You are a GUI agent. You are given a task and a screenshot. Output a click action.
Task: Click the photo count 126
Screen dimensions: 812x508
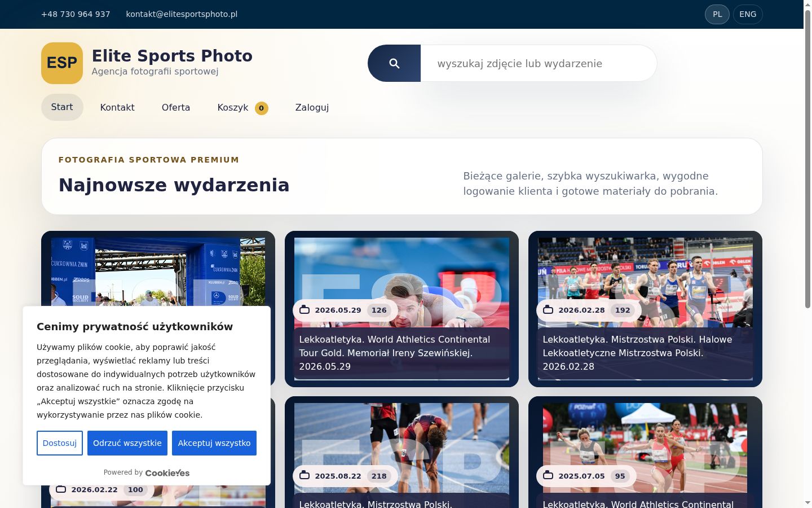coord(379,310)
